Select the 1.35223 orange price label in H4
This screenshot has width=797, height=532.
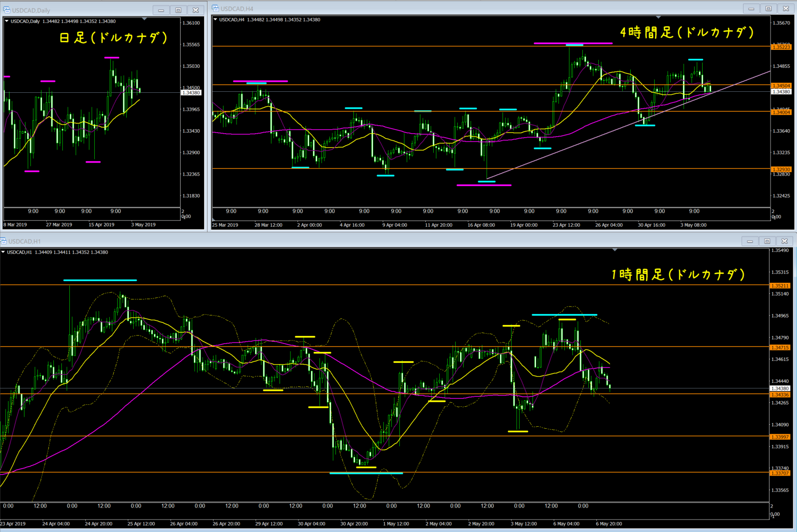[781, 47]
